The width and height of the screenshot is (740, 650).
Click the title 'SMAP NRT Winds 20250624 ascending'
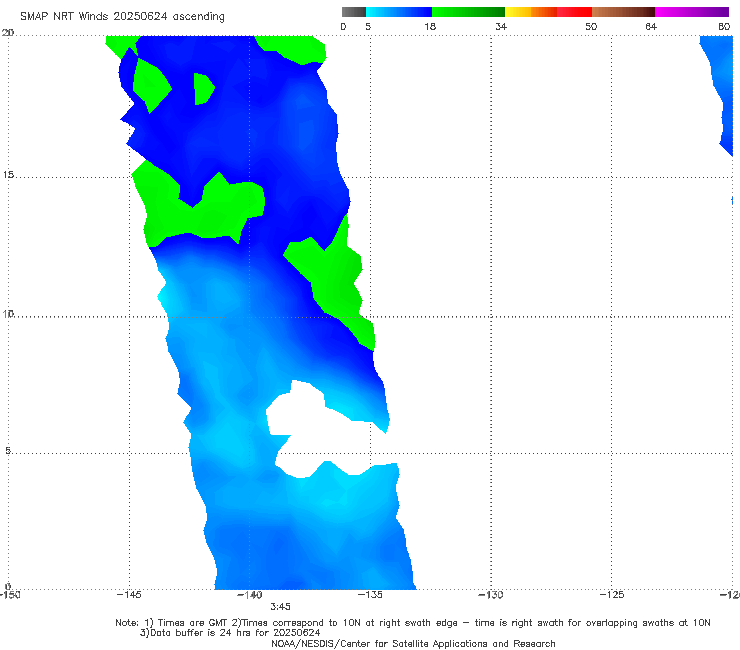pyautogui.click(x=122, y=16)
